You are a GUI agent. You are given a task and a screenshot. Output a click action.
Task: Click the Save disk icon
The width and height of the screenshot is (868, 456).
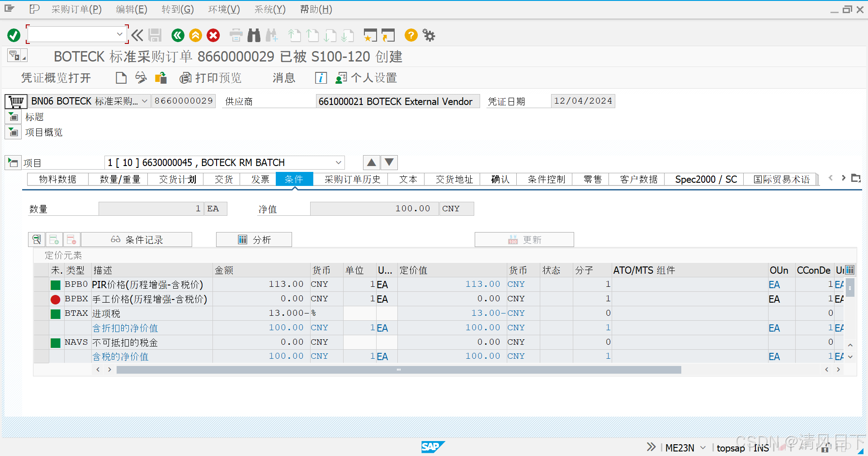coord(155,35)
